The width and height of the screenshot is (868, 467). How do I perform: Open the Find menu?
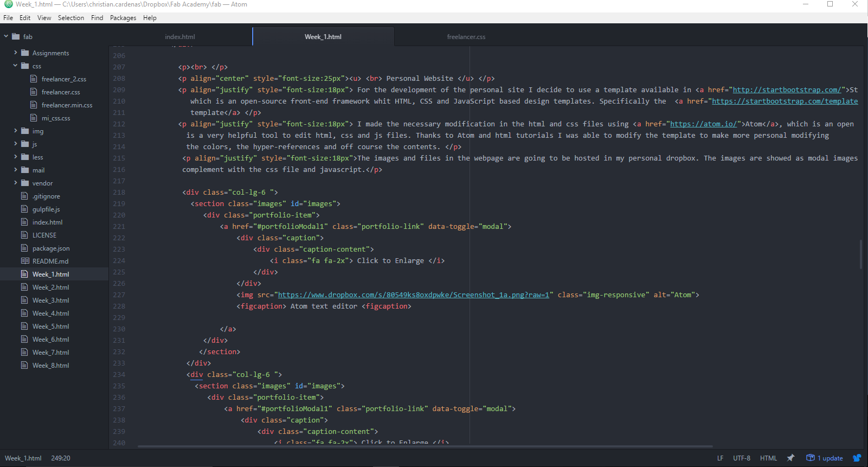pos(97,18)
